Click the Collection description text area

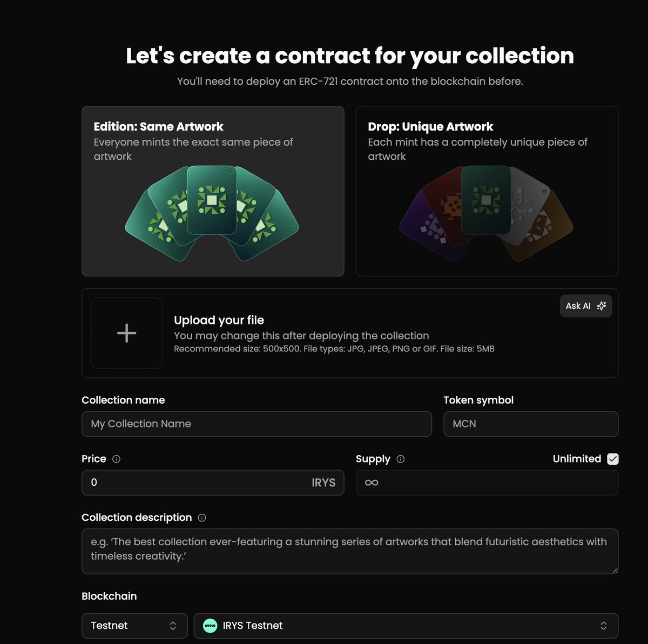350,551
